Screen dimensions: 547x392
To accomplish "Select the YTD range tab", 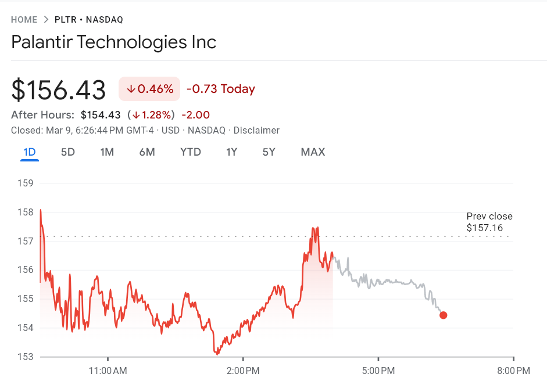I will 191,152.
